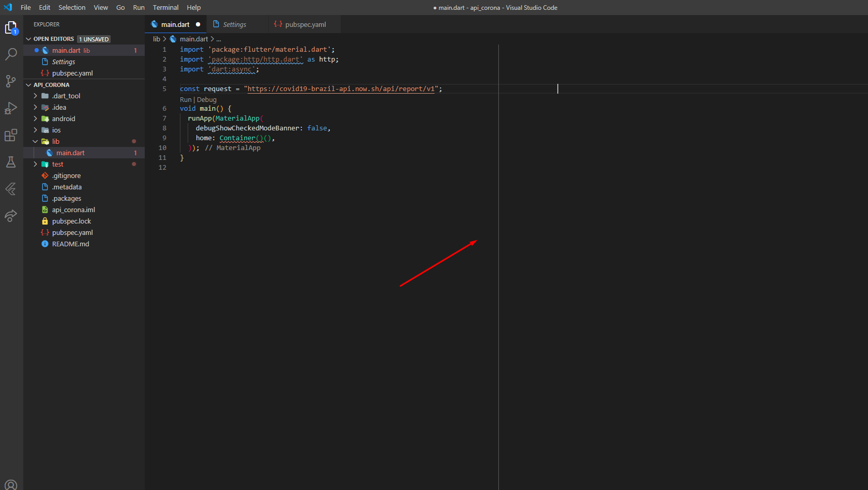The height and width of the screenshot is (490, 868).
Task: Open the Selection menu
Action: click(72, 7)
